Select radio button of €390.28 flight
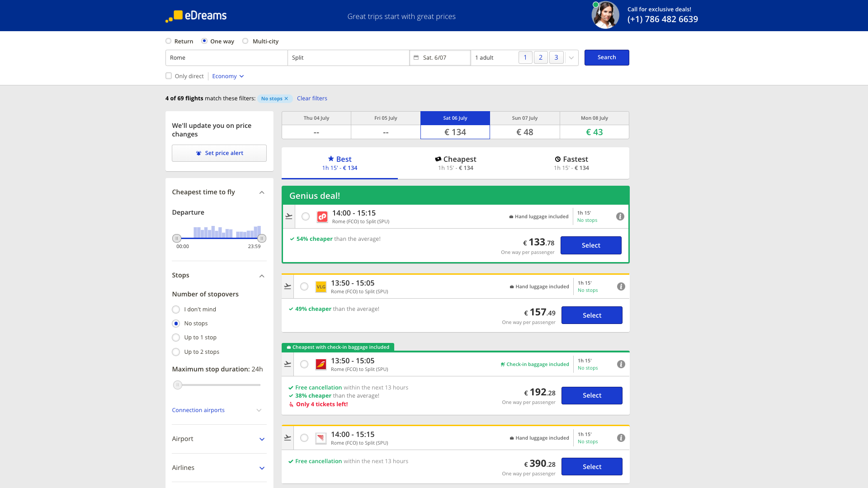Viewport: 868px width, 488px height. coord(304,438)
